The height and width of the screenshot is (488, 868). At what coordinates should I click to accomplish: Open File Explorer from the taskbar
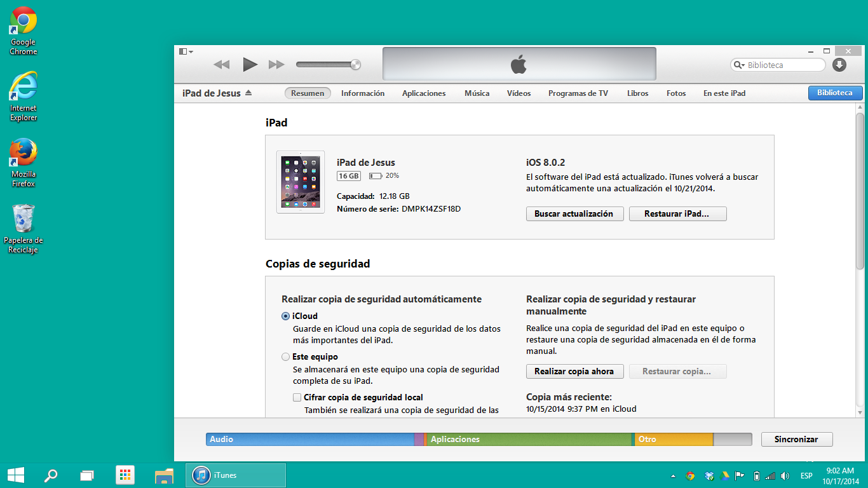pos(164,475)
